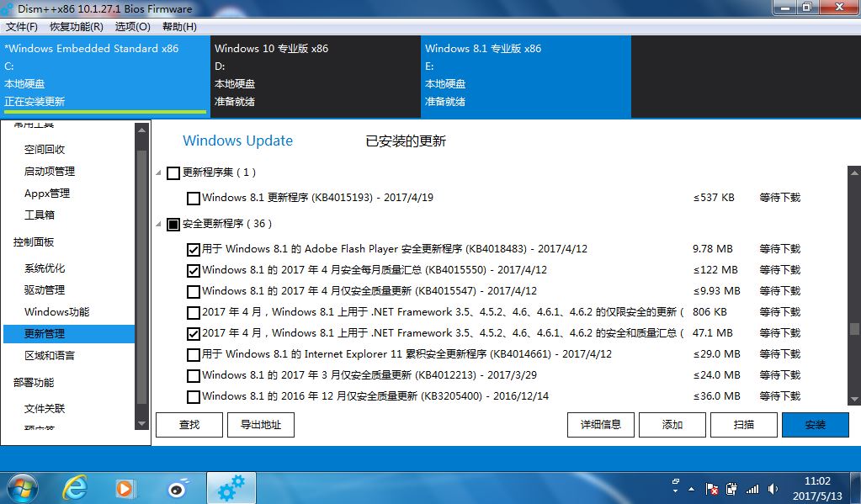This screenshot has width=861, height=504.
Task: Select 更新管理 in the sidebar
Action: coord(69,334)
